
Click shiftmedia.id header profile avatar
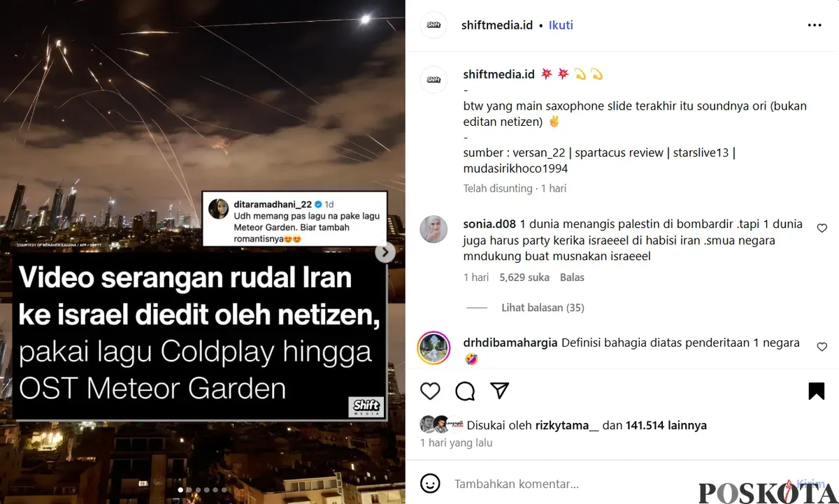coord(433,25)
